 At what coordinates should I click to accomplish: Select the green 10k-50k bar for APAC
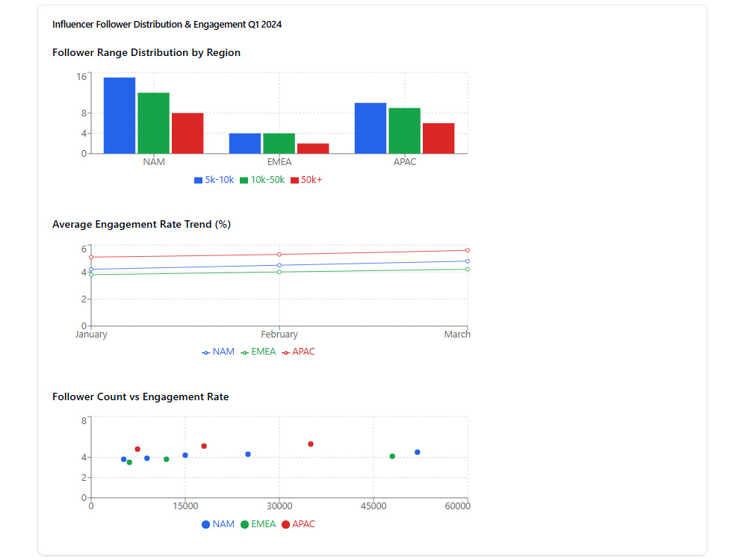tap(404, 131)
